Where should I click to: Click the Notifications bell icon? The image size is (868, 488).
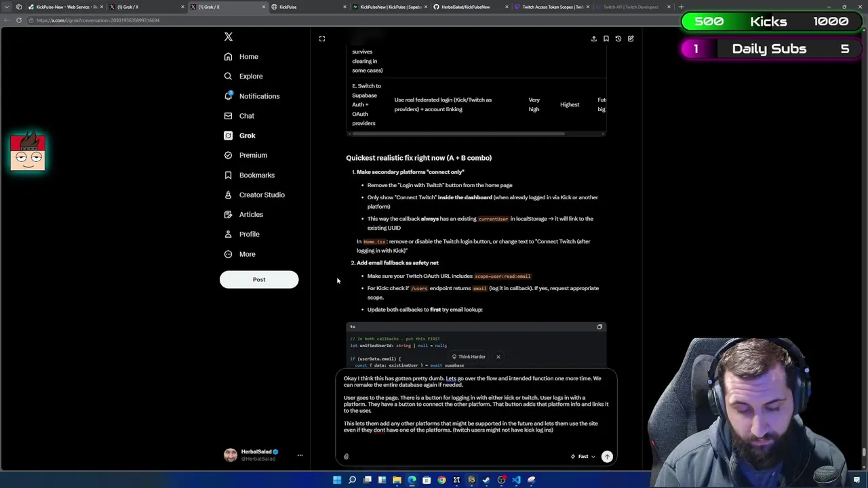pyautogui.click(x=229, y=96)
